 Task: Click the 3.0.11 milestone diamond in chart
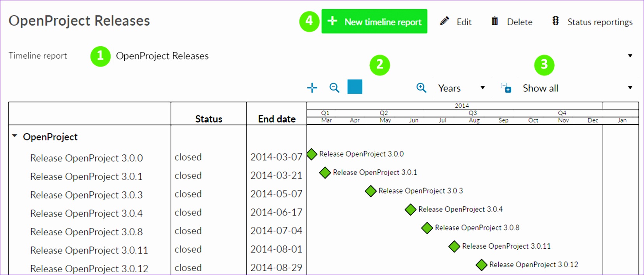[454, 246]
